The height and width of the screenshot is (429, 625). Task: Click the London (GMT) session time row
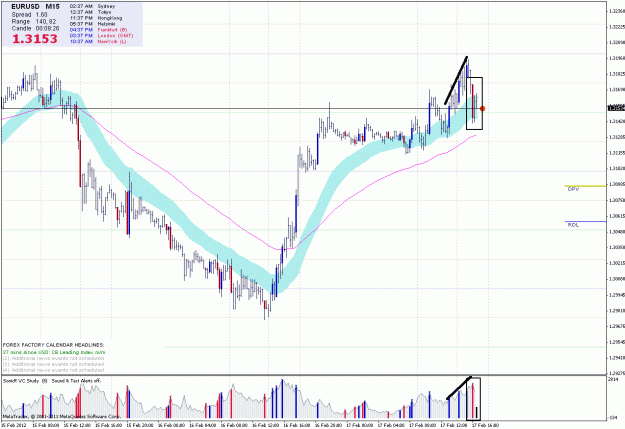click(102, 35)
